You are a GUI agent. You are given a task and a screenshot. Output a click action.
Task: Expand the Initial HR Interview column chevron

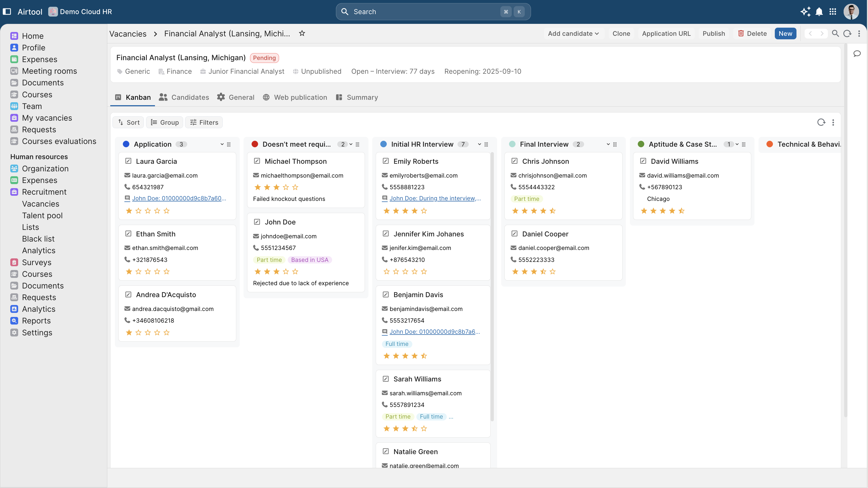pyautogui.click(x=480, y=144)
